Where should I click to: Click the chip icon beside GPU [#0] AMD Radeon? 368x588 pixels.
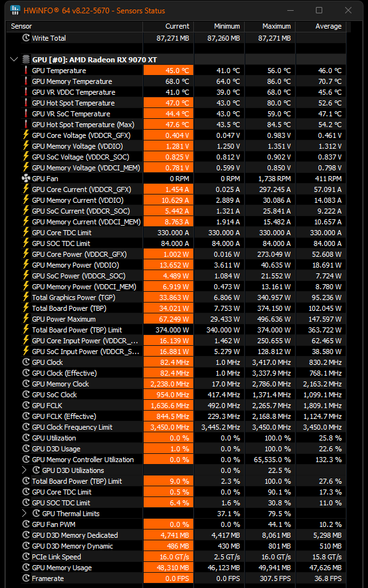(26, 59)
